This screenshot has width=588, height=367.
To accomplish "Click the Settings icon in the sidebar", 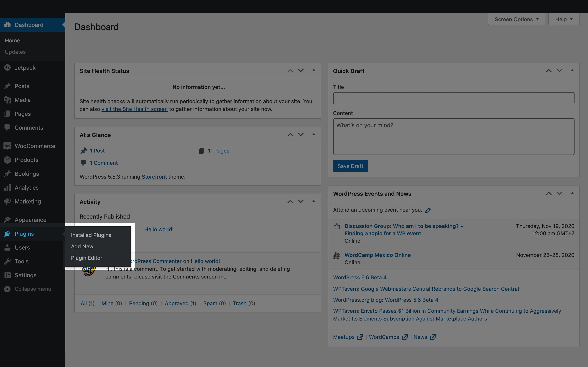I will pos(7,275).
